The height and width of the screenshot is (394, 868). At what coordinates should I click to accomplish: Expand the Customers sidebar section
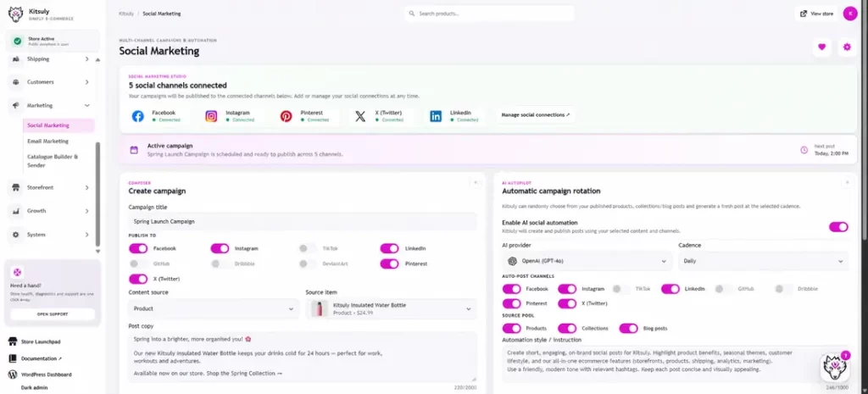(x=87, y=82)
